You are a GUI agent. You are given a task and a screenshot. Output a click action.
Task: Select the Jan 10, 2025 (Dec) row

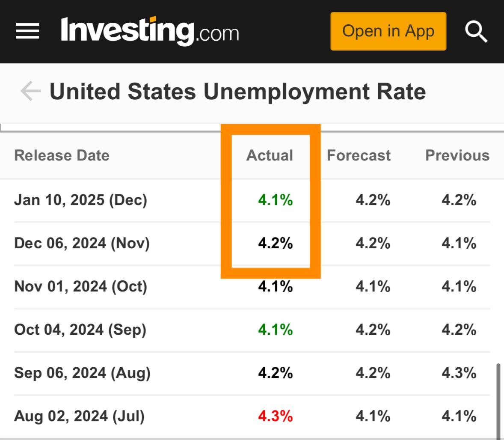80,200
